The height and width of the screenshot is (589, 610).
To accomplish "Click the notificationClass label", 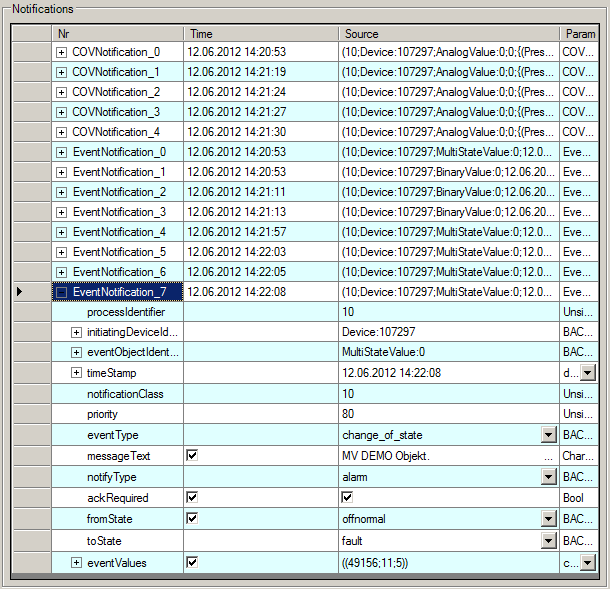I will 125,394.
